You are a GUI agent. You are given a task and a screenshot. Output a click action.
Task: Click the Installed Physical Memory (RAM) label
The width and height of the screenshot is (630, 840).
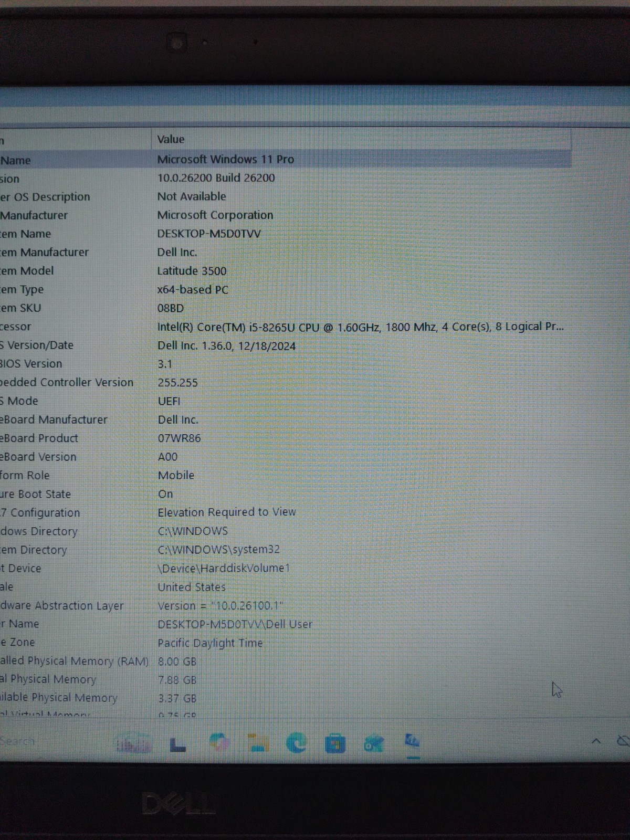[x=75, y=661]
